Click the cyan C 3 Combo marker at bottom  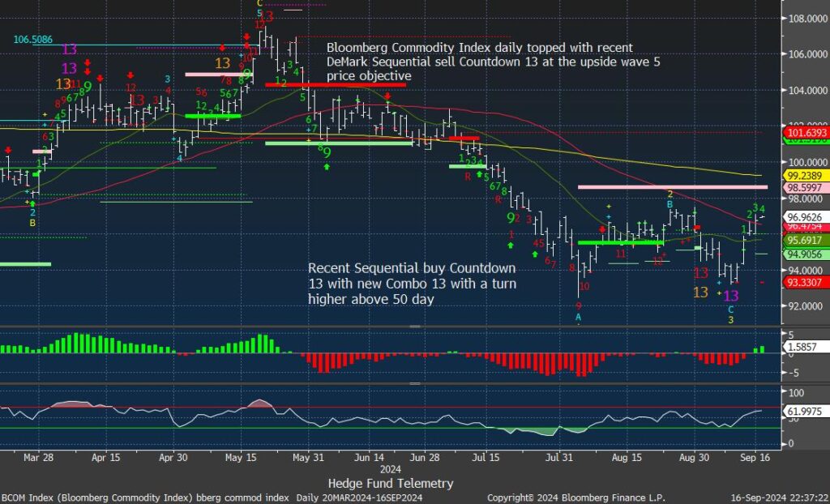click(x=730, y=314)
